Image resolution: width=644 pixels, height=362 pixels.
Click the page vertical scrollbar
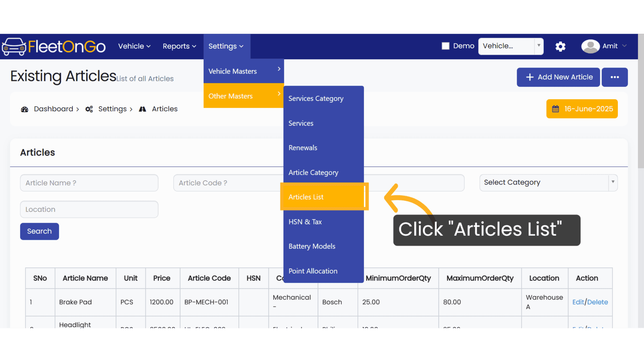tap(641, 101)
